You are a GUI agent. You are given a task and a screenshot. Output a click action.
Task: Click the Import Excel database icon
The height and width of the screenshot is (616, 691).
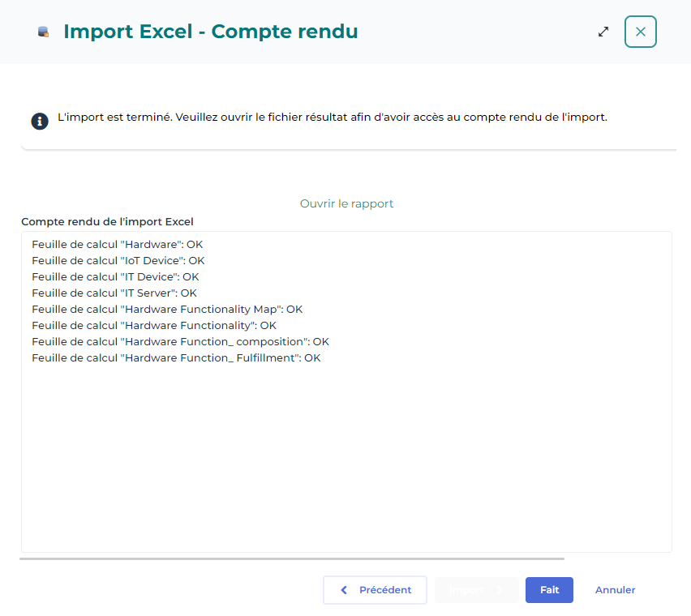pyautogui.click(x=43, y=32)
